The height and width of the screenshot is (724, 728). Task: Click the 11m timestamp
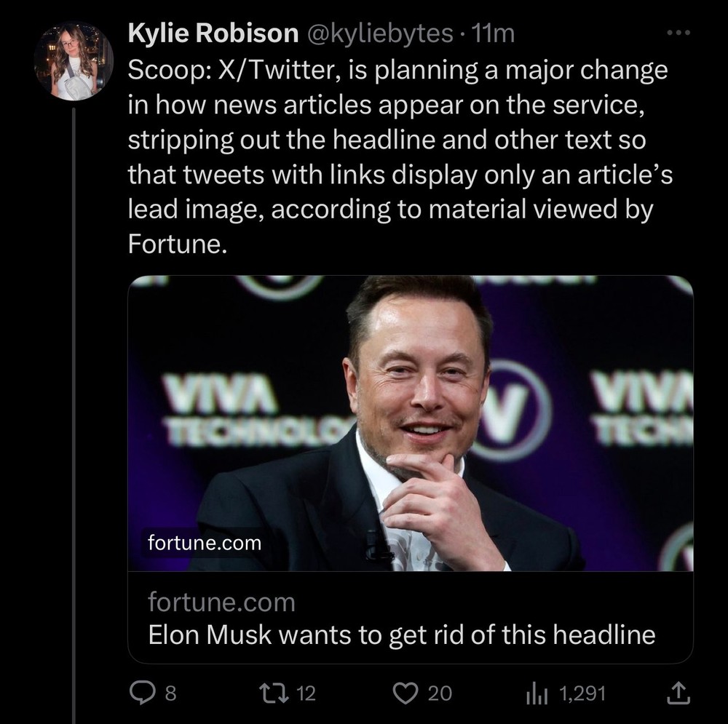coord(493,33)
